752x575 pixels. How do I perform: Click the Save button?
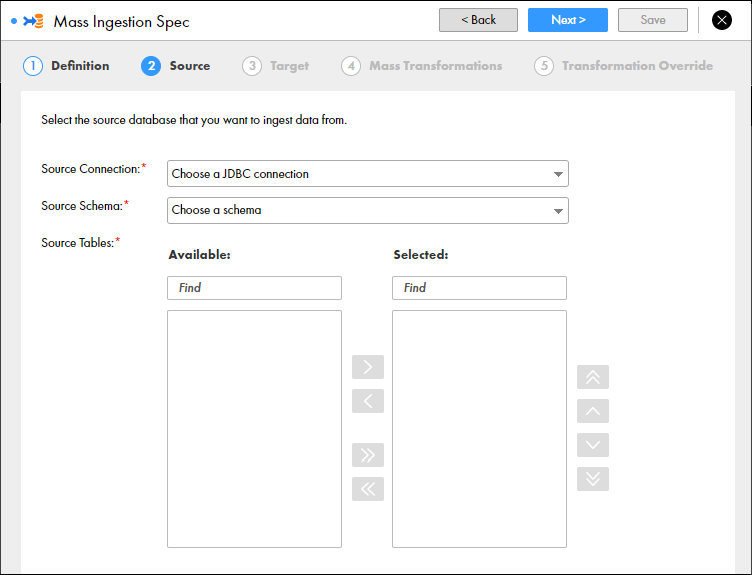coord(653,20)
